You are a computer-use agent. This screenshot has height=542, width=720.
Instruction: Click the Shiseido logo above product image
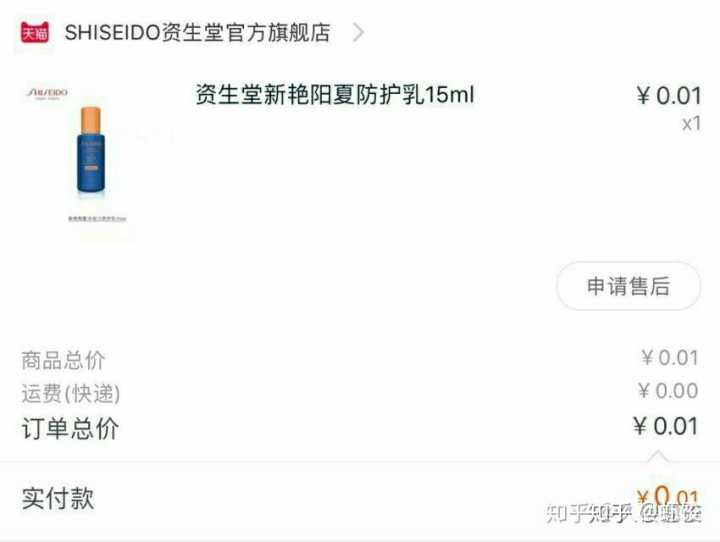click(47, 93)
